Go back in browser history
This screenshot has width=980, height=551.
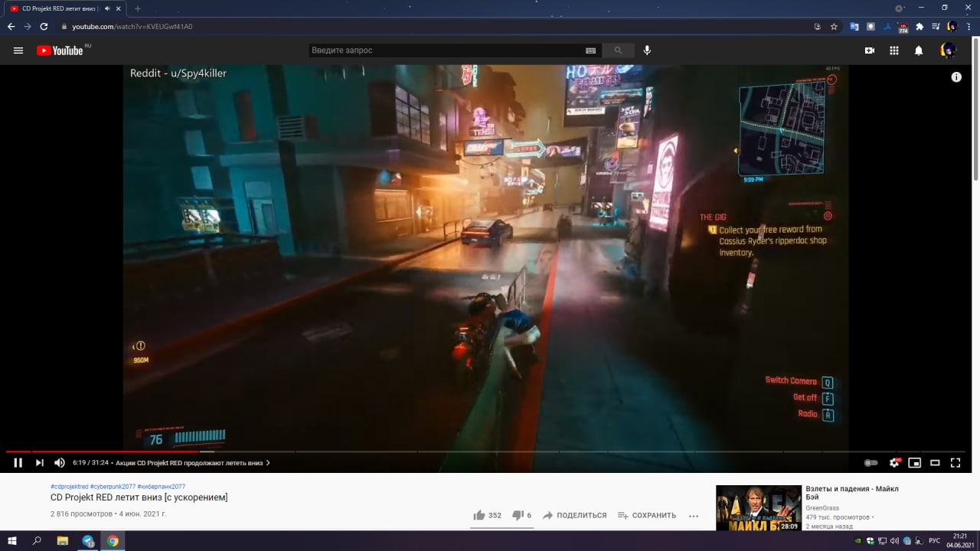pyautogui.click(x=11, y=26)
